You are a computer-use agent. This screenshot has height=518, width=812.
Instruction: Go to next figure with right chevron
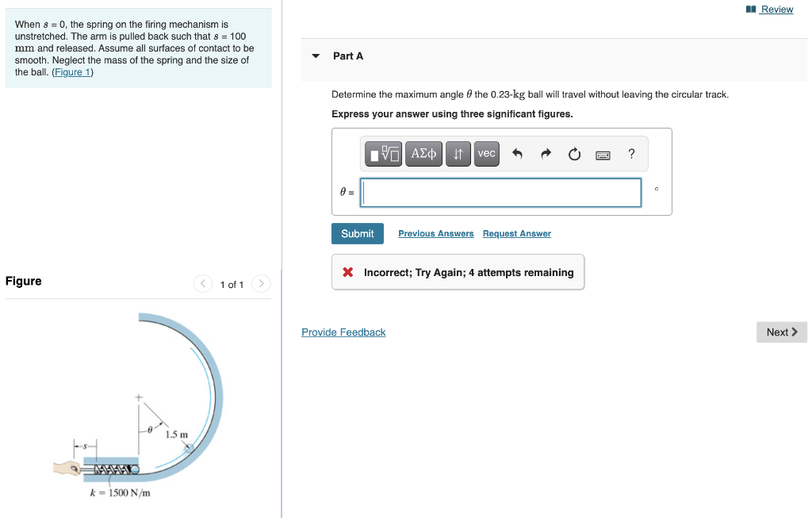coord(261,283)
